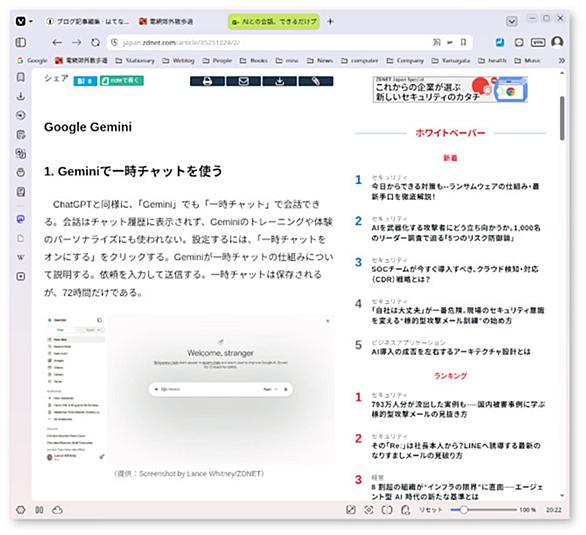Go back to the previous page

[x=57, y=43]
